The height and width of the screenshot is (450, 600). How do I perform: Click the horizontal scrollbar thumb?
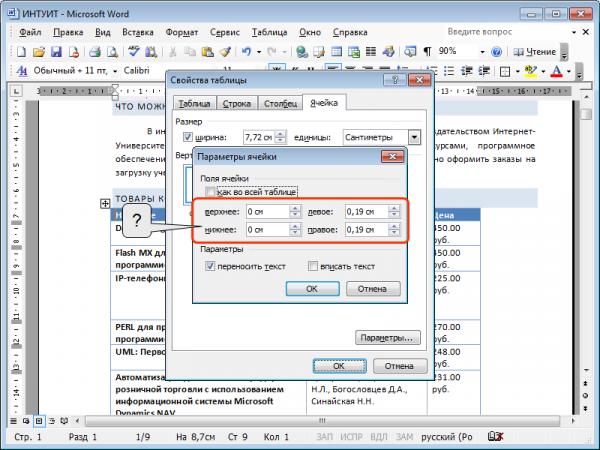pyautogui.click(x=322, y=421)
